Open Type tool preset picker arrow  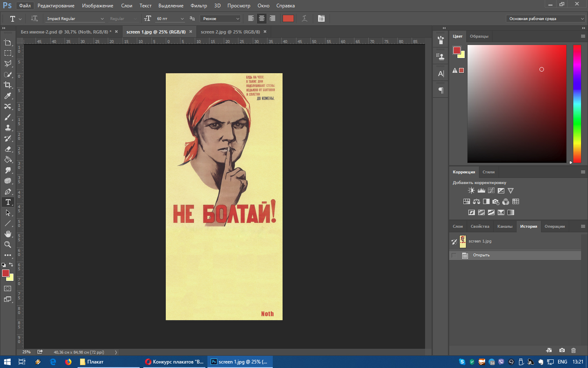click(20, 19)
